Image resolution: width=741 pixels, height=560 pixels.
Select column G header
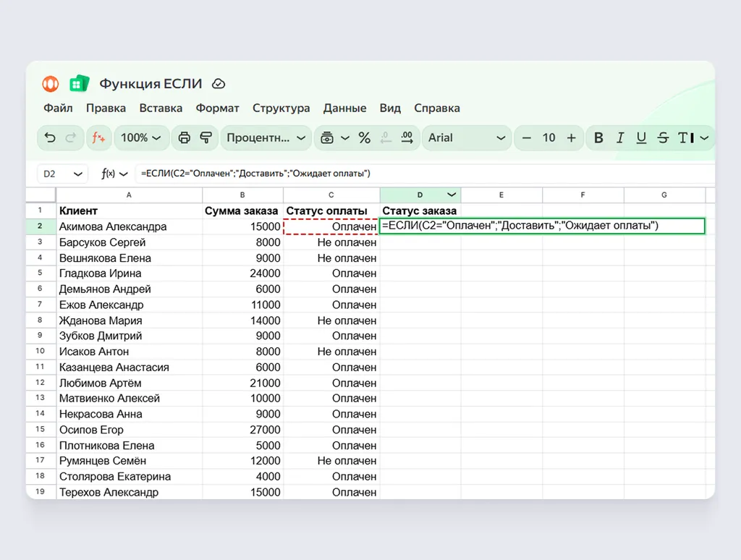pyautogui.click(x=664, y=195)
